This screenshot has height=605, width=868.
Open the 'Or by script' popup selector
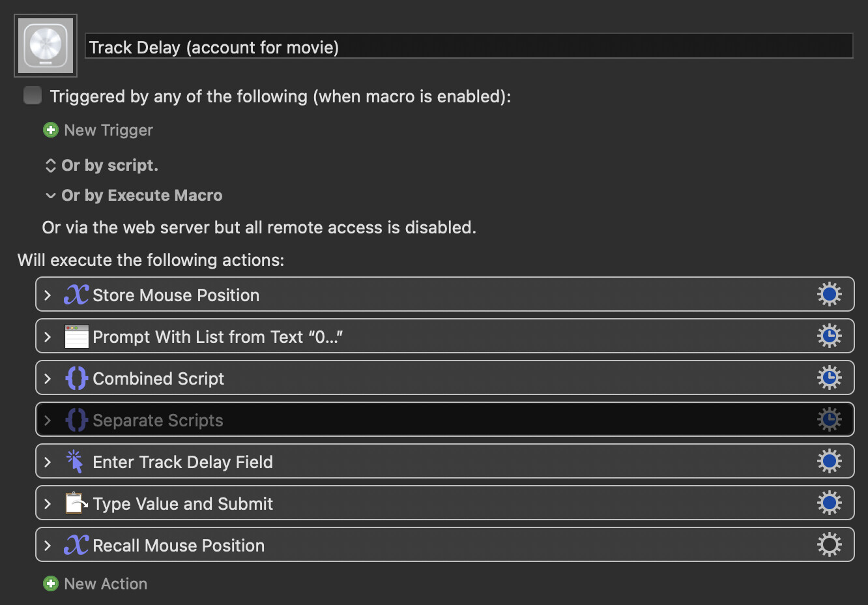[x=51, y=166]
